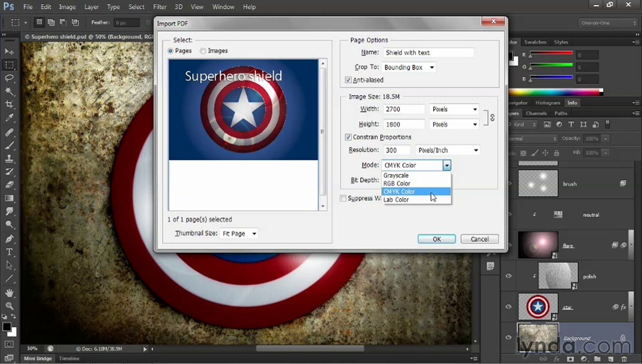Click OK in Import PDF dialog
642x364 pixels.
pos(437,239)
